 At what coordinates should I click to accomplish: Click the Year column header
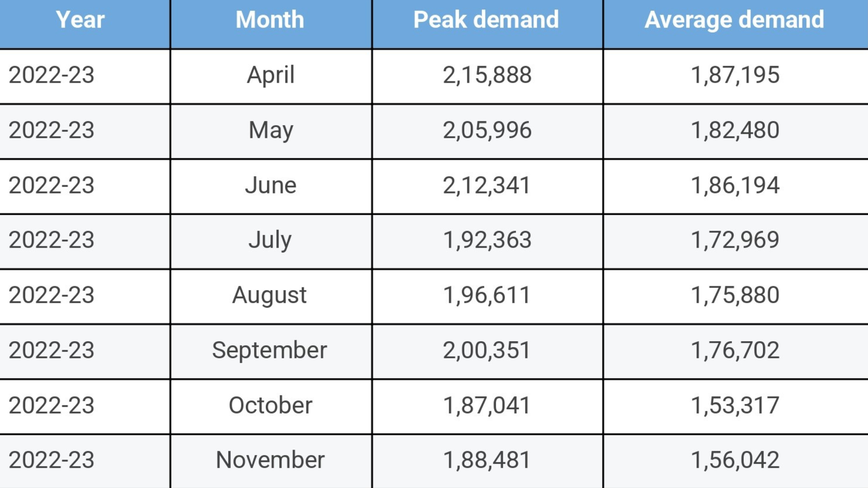[80, 20]
